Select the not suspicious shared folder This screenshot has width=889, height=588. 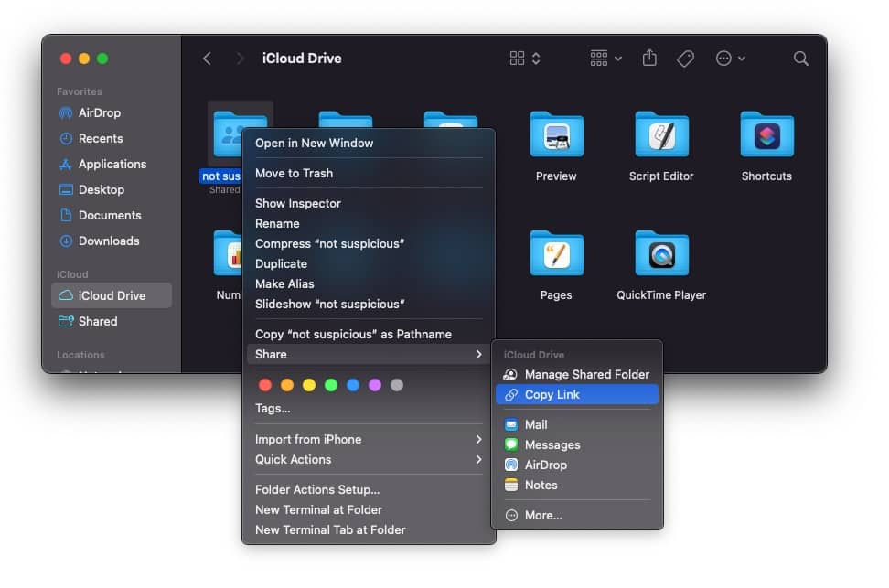(227, 135)
